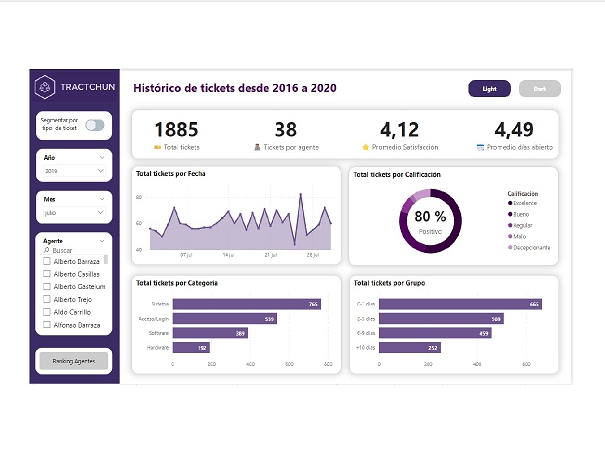Click the ticket icon beside Total tickets
Viewport: 605px width, 464px height.
click(158, 147)
